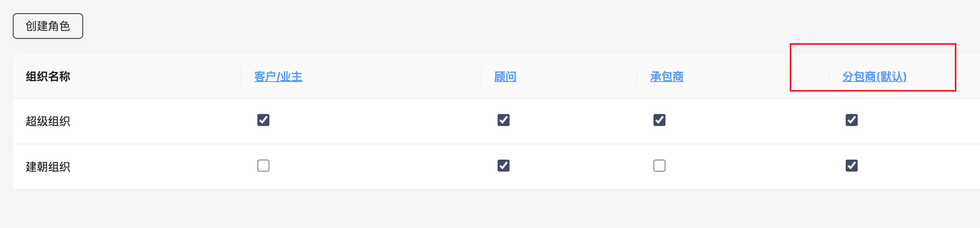Enable 承包商 for 建朝组织
980x228 pixels.
(659, 166)
